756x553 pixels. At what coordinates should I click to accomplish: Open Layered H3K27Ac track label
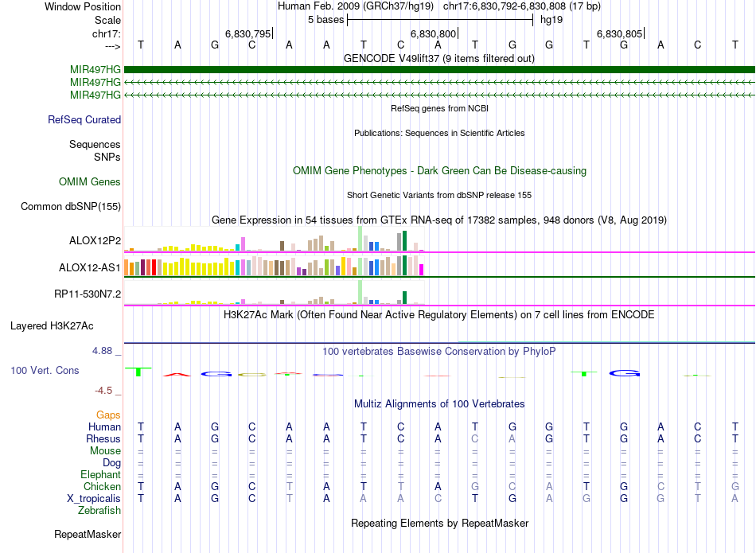[x=52, y=326]
